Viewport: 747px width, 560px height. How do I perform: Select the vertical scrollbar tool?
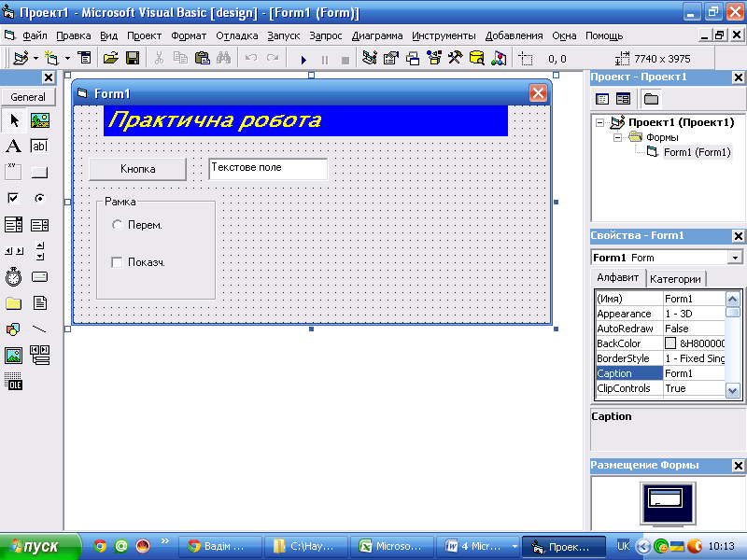pyautogui.click(x=40, y=250)
